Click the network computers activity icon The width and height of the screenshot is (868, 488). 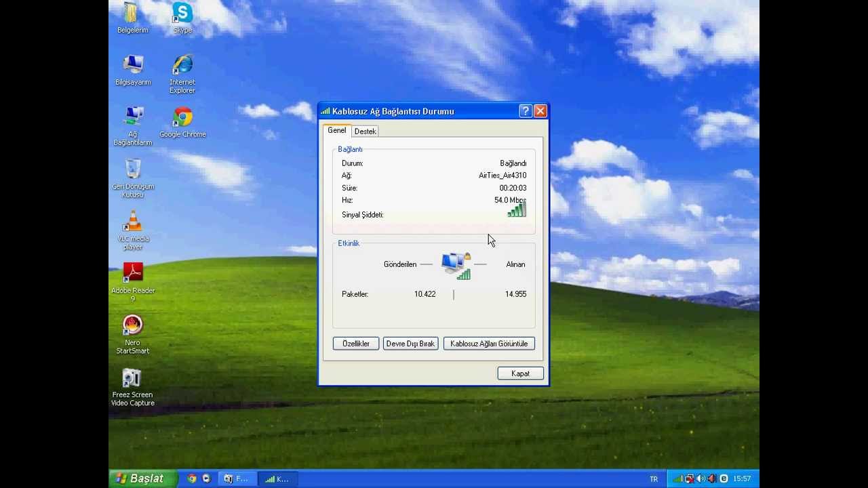tap(456, 265)
